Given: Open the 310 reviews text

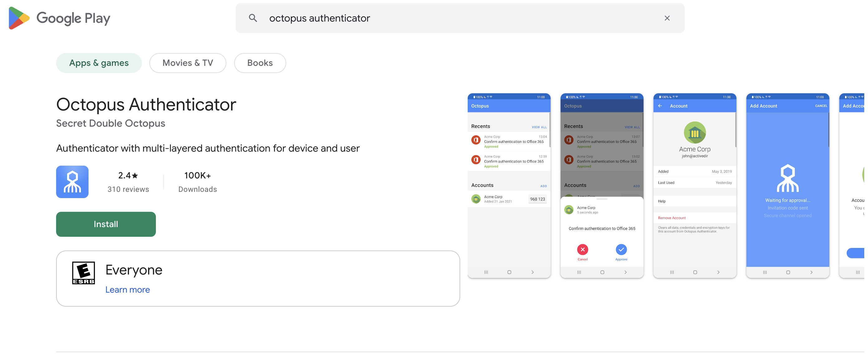Looking at the screenshot, I should (128, 189).
